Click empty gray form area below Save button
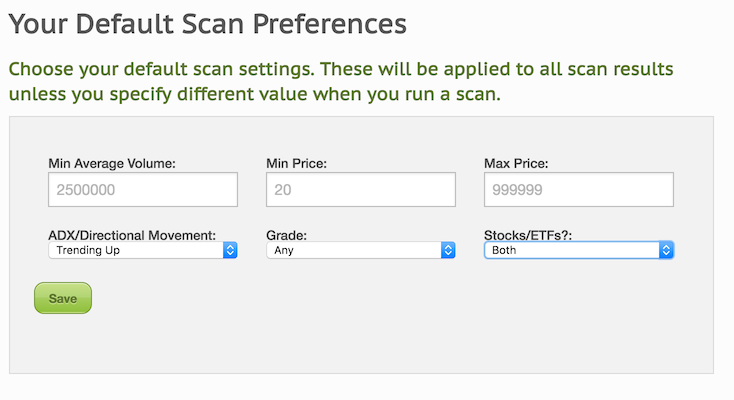The image size is (734, 400). [360, 344]
